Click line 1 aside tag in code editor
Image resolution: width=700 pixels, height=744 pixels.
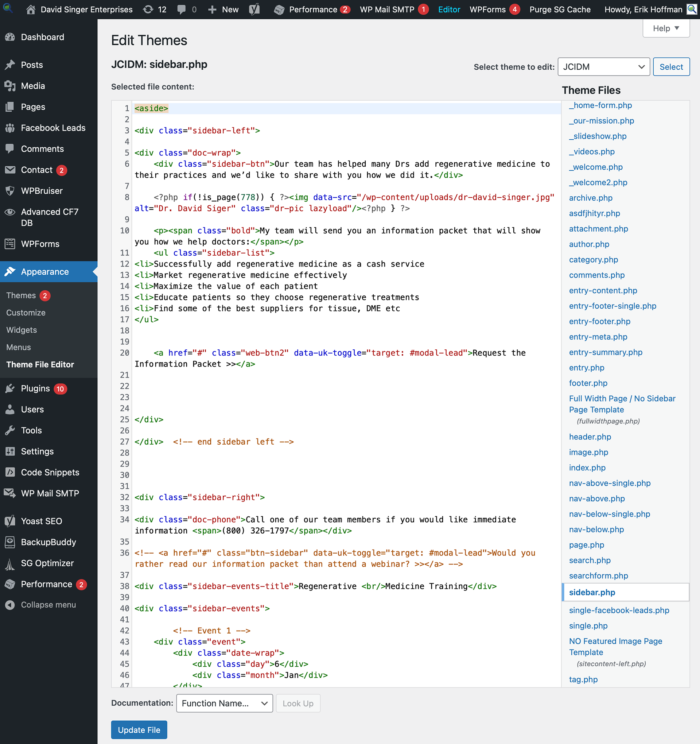[x=151, y=109]
